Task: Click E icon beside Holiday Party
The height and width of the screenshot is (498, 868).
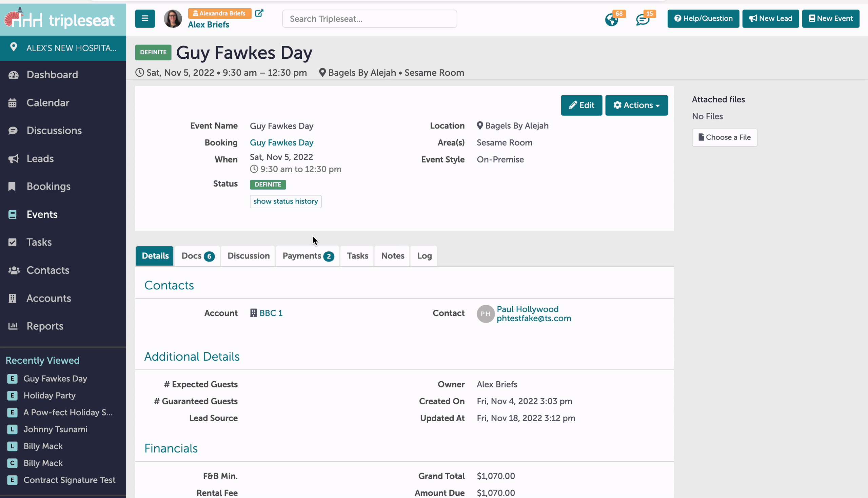Action: click(12, 396)
